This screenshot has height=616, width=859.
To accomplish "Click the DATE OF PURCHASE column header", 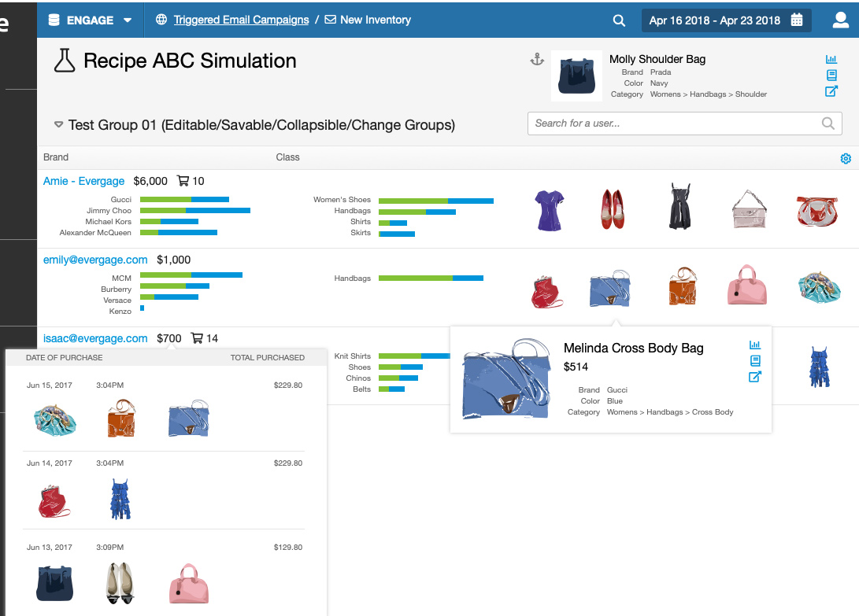I will [64, 357].
